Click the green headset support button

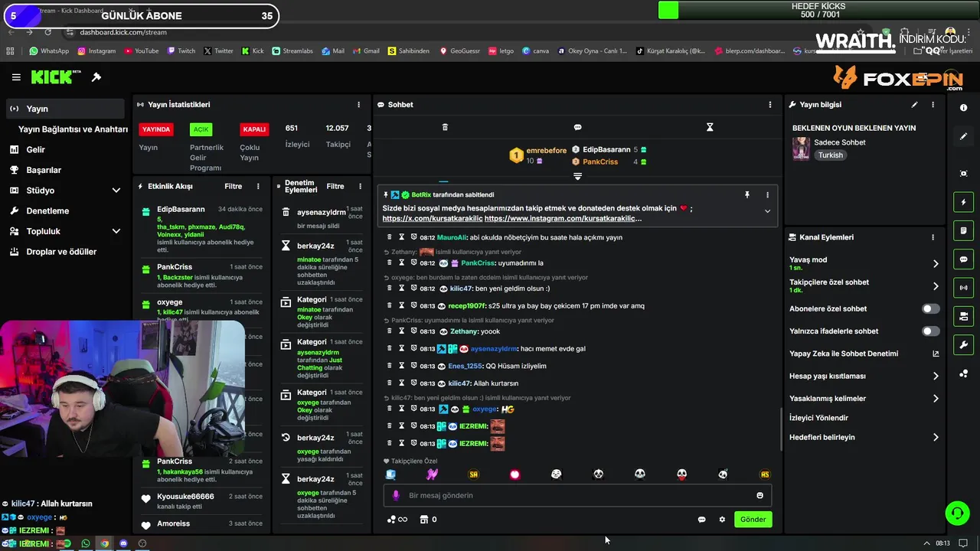957,513
